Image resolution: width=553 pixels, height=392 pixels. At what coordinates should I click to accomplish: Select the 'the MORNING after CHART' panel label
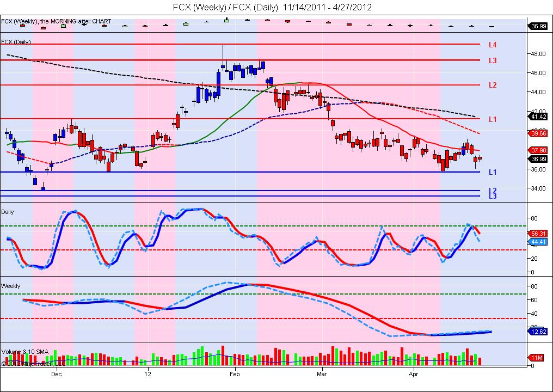coord(76,21)
